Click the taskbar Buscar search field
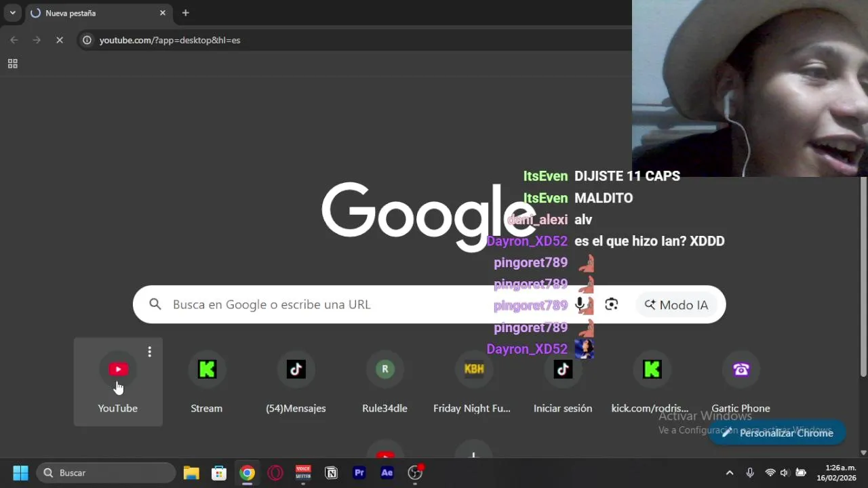 coord(106,472)
